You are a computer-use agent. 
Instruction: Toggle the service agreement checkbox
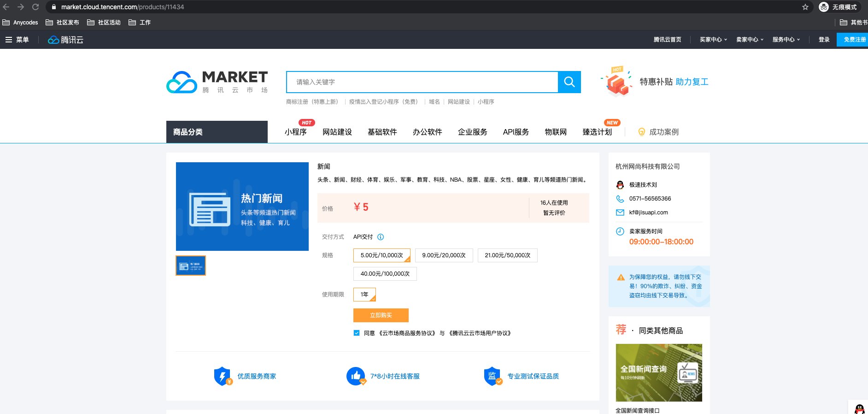(357, 333)
